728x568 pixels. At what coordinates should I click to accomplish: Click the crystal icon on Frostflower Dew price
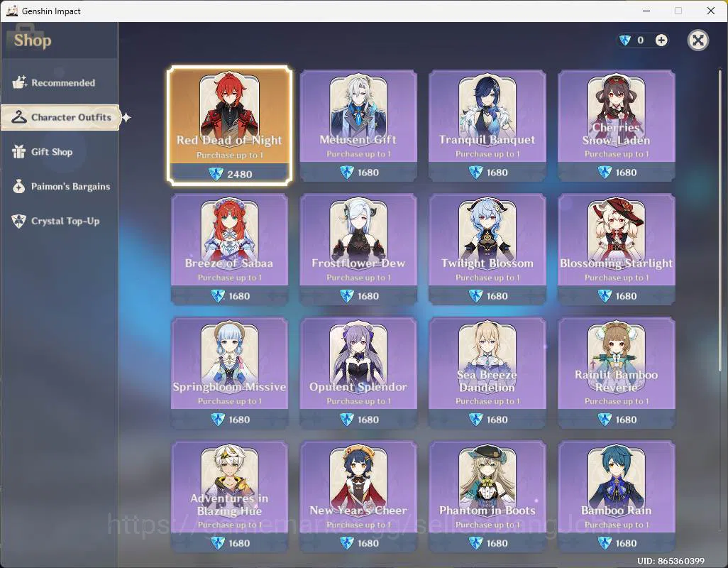tap(347, 296)
